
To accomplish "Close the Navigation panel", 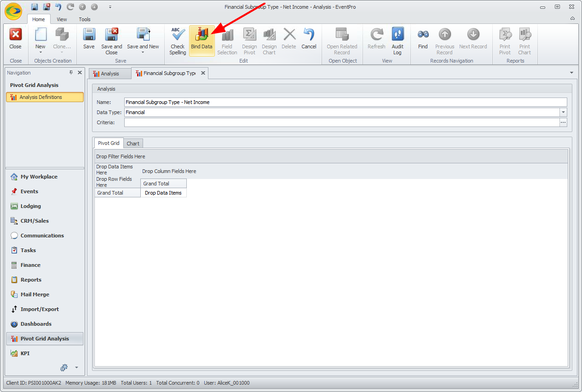I will (80, 73).
